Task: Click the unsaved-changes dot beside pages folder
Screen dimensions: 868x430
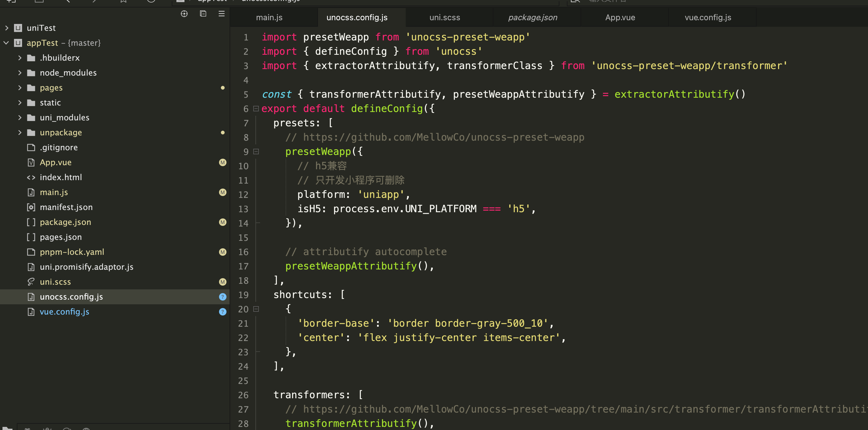Action: pyautogui.click(x=223, y=88)
